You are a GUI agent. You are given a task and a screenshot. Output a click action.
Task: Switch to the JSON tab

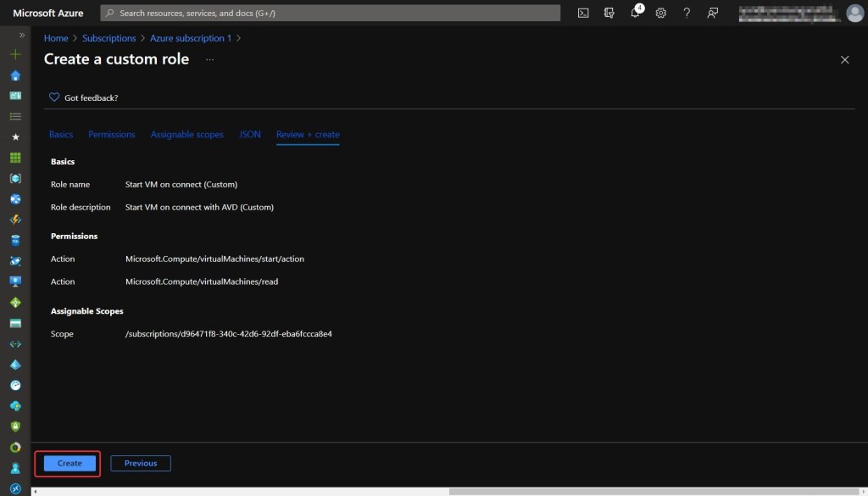tap(250, 135)
